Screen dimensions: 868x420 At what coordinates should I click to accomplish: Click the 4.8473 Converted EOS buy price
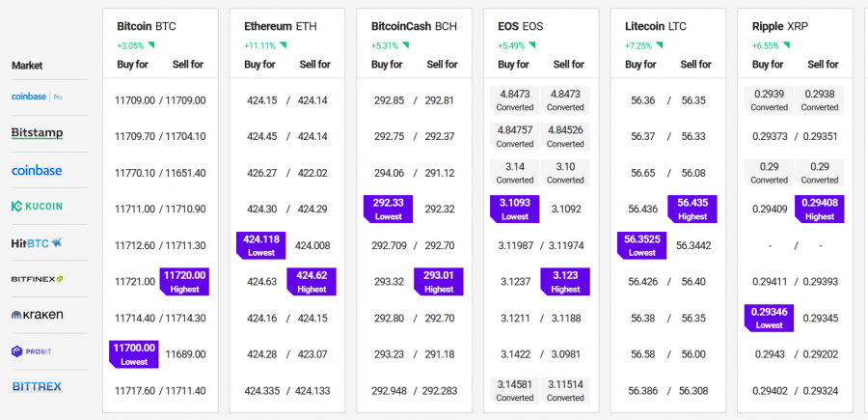(x=515, y=100)
